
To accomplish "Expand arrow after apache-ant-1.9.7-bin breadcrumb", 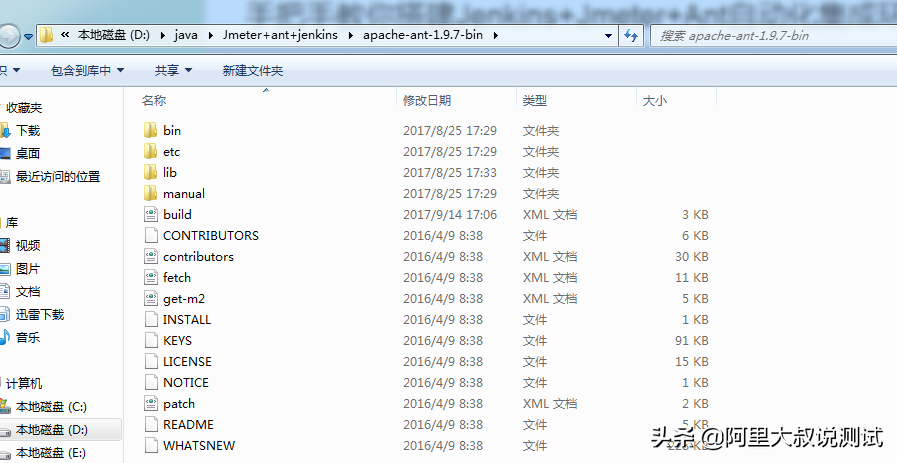I will tap(495, 35).
